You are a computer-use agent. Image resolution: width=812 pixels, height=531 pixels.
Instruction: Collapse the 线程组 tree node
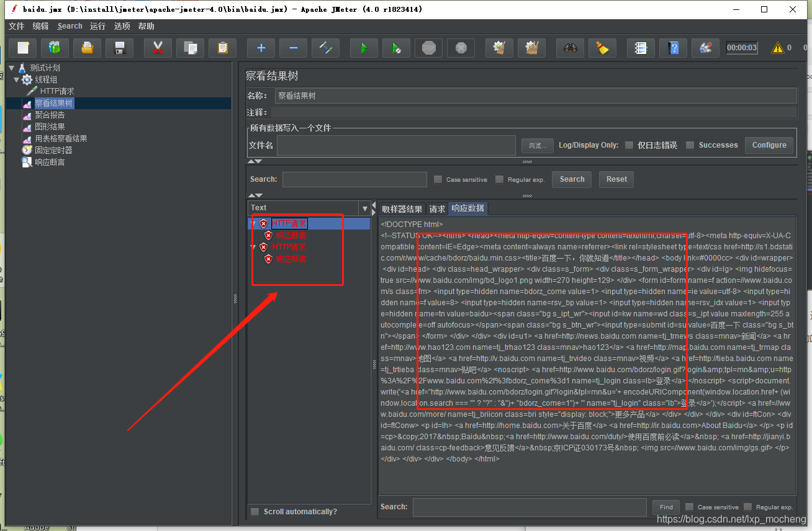17,79
